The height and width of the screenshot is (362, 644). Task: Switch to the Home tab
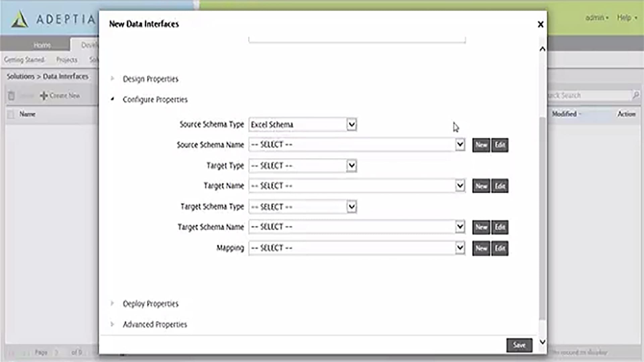click(42, 45)
